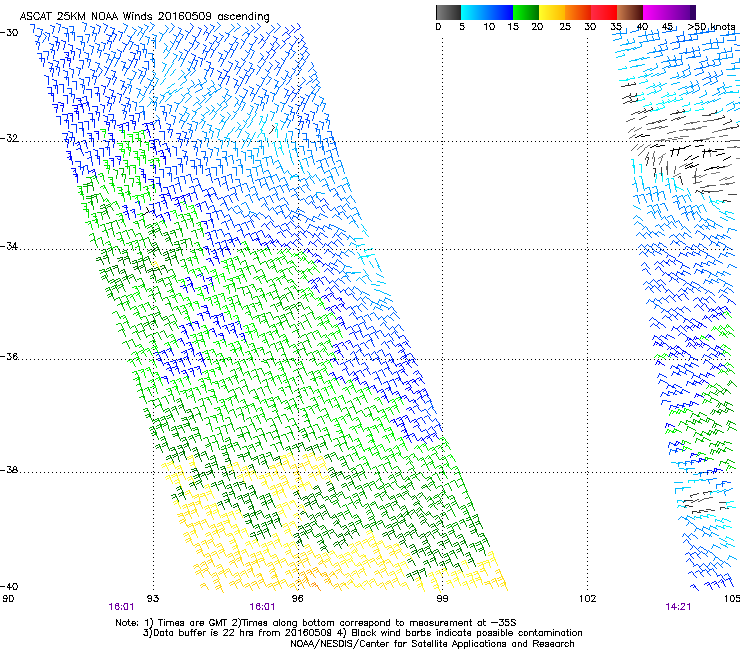This screenshot has width=740, height=650.
Task: Click note 2 about measurement at -35S
Action: point(372,623)
